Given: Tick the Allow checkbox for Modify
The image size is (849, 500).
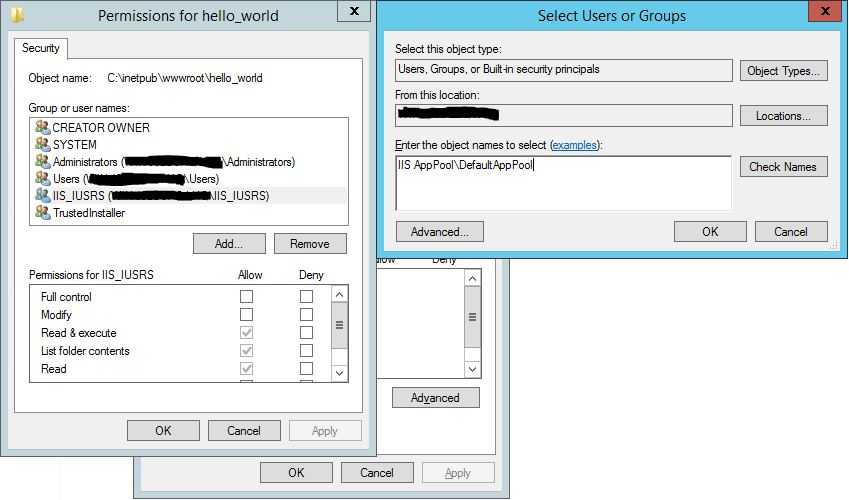Looking at the screenshot, I should pos(246,314).
